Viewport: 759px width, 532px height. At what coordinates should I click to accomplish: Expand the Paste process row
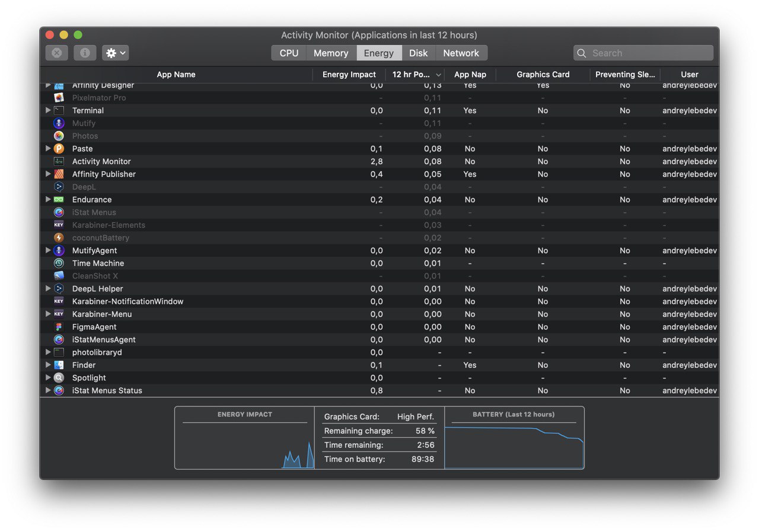tap(48, 149)
